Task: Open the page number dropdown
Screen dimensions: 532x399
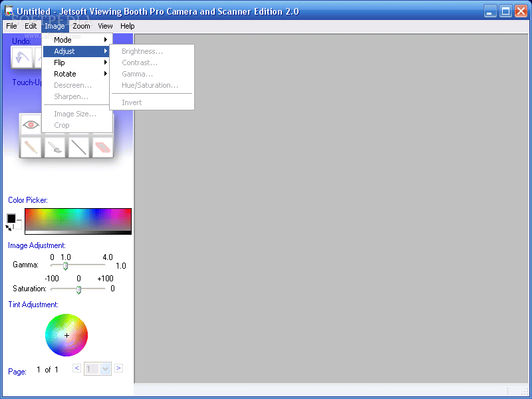Action: click(105, 368)
